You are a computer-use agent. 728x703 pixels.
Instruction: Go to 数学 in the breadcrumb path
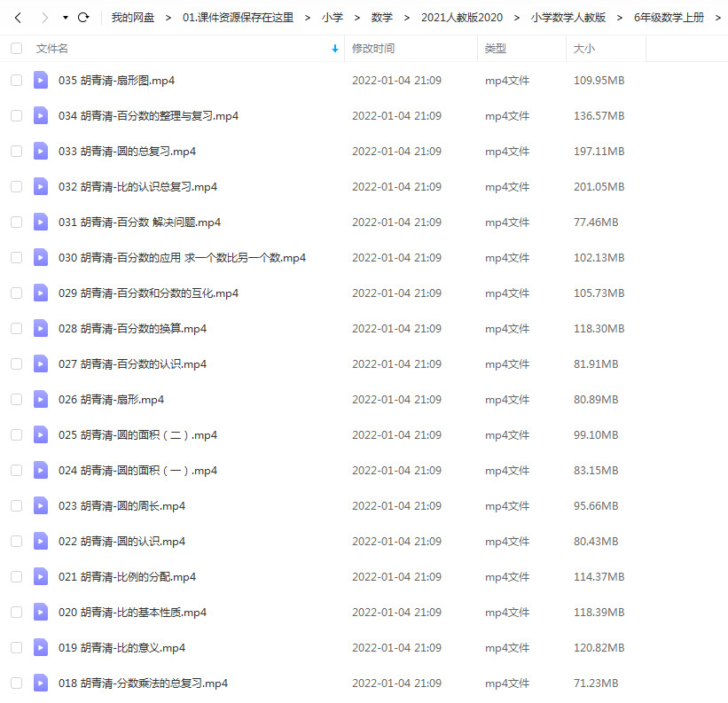point(381,18)
